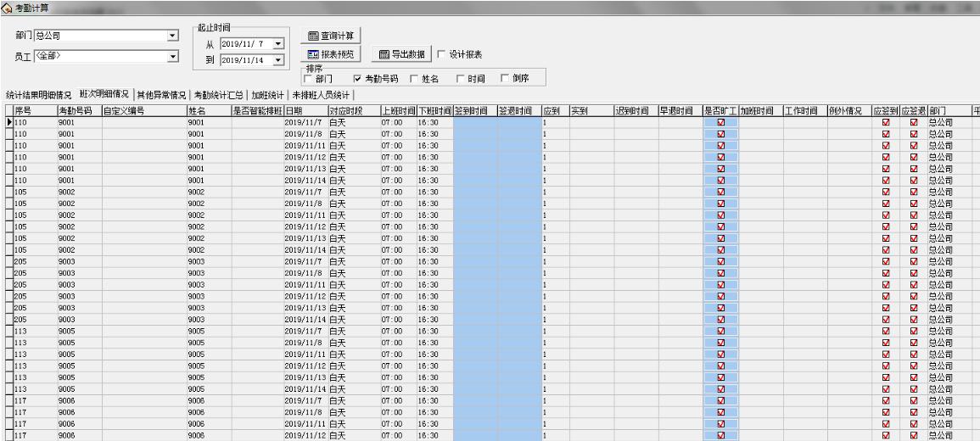980x441 pixels.
Task: Click the 序号 column header
Action: (35, 110)
